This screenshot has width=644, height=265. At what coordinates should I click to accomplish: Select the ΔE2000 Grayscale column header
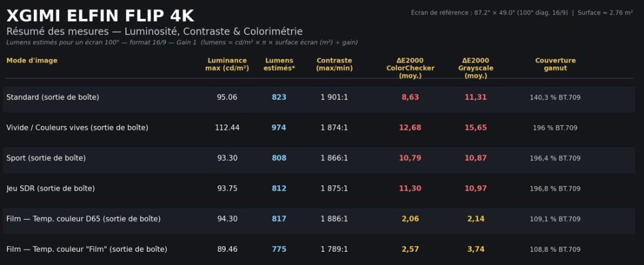475,68
